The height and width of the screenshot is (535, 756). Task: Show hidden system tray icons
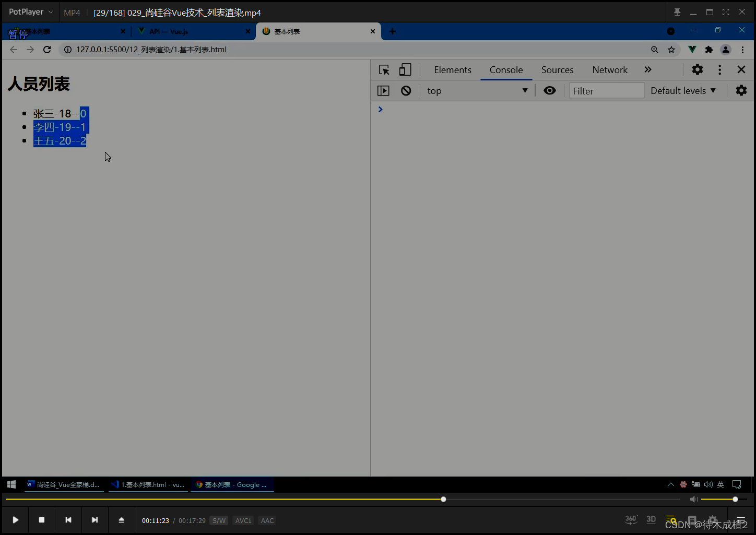click(671, 484)
